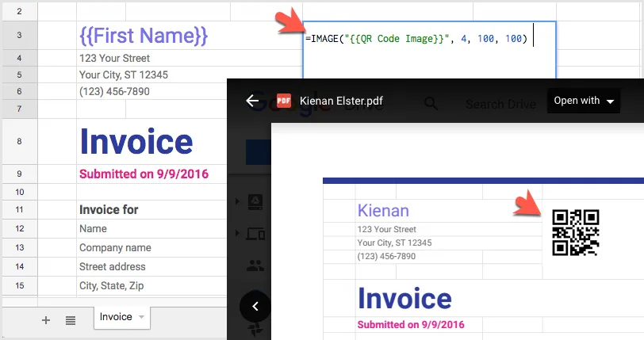
Task: Click the Computers icon in sidebar
Action: click(255, 234)
